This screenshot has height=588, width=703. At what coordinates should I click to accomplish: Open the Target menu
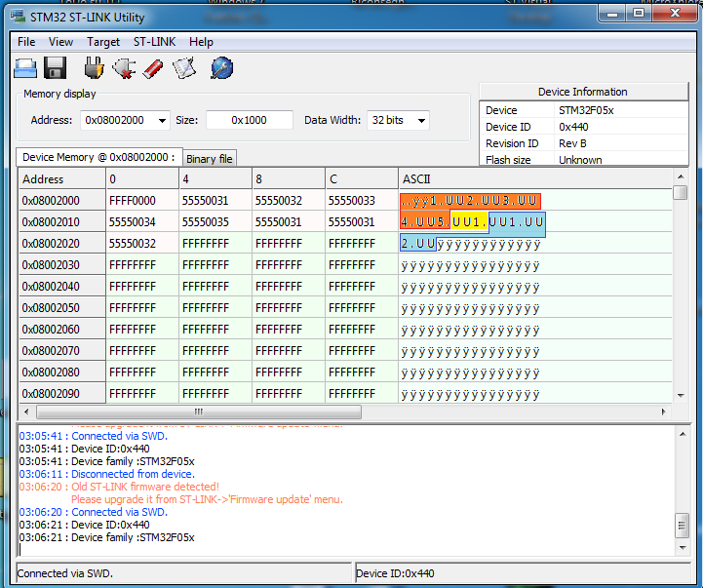(x=103, y=42)
